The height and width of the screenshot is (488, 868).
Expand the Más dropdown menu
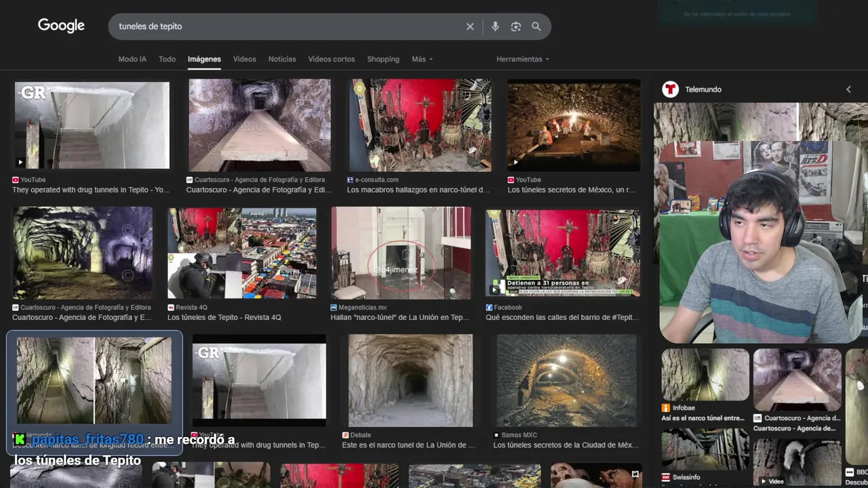click(422, 59)
